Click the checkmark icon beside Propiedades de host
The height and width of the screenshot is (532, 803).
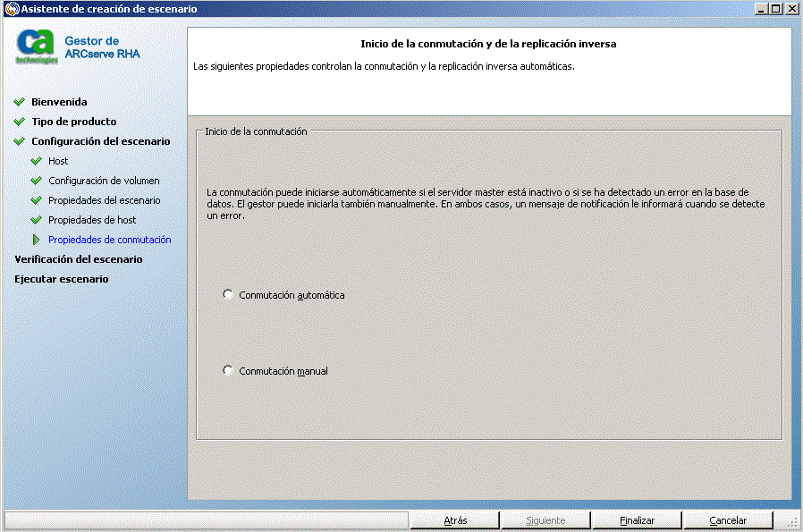tap(34, 220)
